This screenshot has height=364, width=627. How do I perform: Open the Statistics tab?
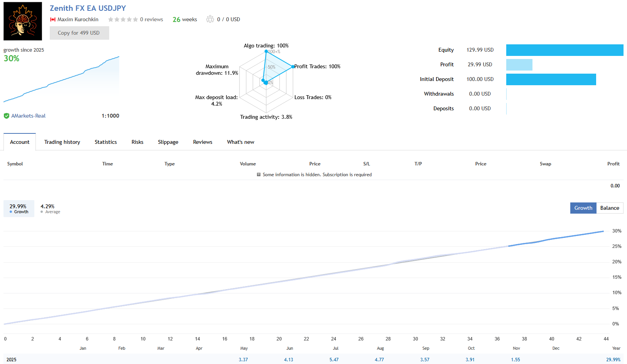pyautogui.click(x=106, y=142)
